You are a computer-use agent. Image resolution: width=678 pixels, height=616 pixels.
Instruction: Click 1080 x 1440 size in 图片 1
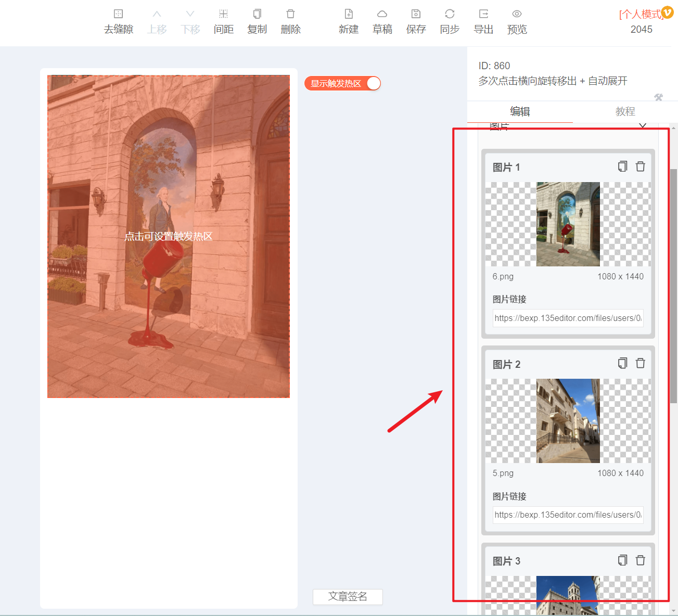tap(620, 276)
